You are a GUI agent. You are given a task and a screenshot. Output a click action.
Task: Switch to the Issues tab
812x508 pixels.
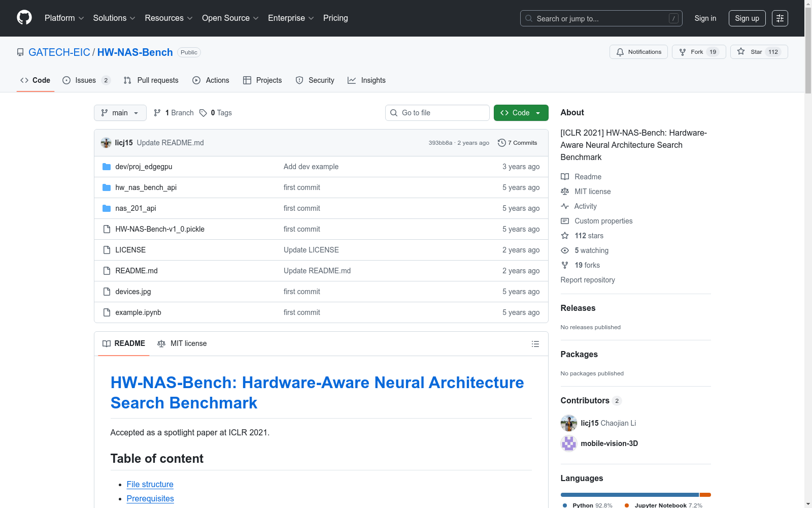pyautogui.click(x=86, y=80)
